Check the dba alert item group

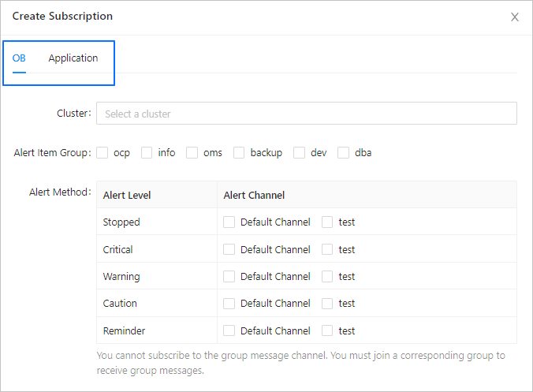pyautogui.click(x=344, y=153)
